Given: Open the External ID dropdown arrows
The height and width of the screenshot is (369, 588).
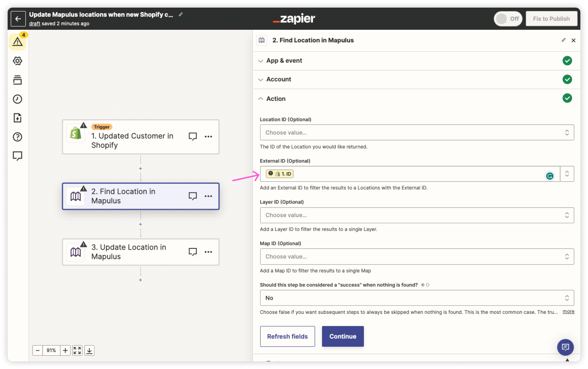Looking at the screenshot, I should 567,174.
